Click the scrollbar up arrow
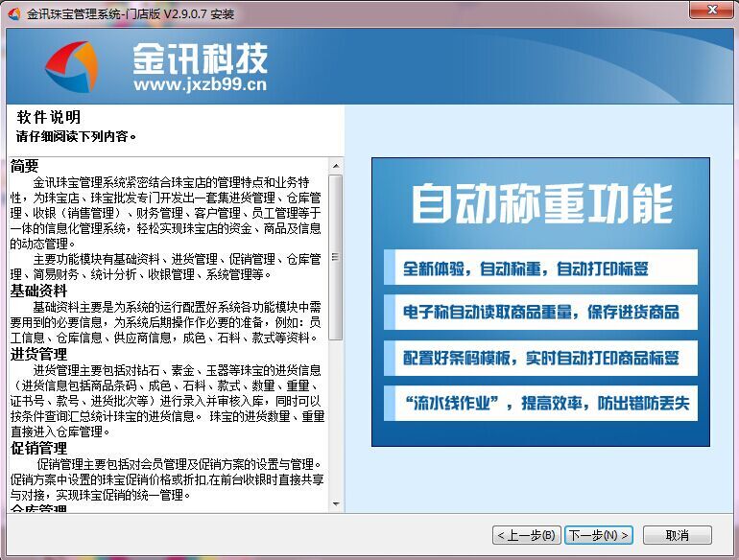This screenshot has height=560, width=739. coord(336,166)
